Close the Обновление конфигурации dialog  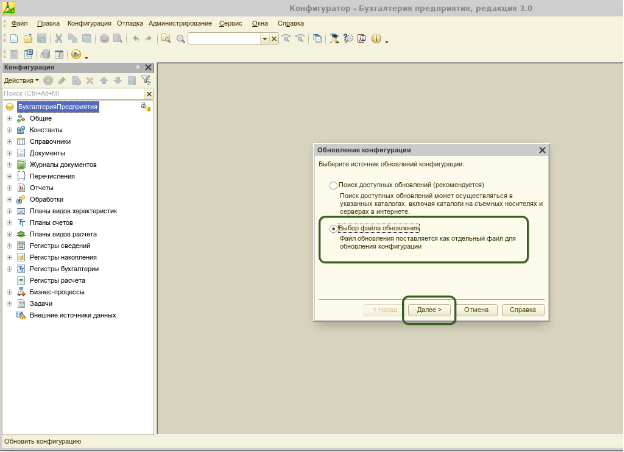pos(542,150)
